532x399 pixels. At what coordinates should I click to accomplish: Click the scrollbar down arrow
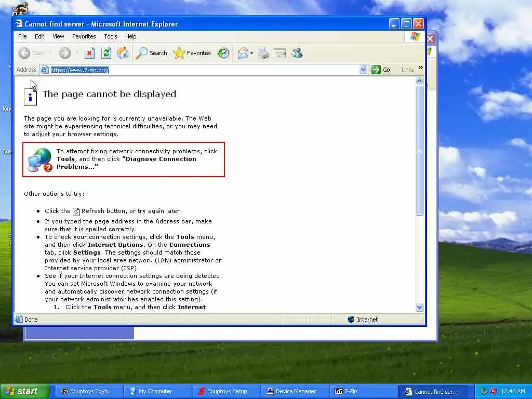pos(419,308)
